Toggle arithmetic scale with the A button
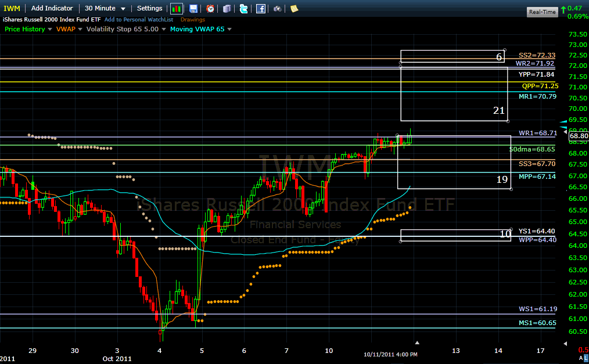Screen dimensions: 589x364 (x=581, y=358)
